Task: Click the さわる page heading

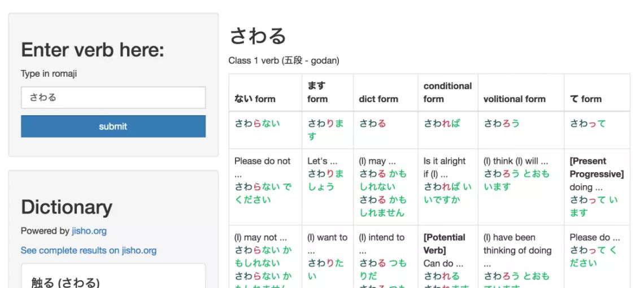Action: pyautogui.click(x=258, y=36)
